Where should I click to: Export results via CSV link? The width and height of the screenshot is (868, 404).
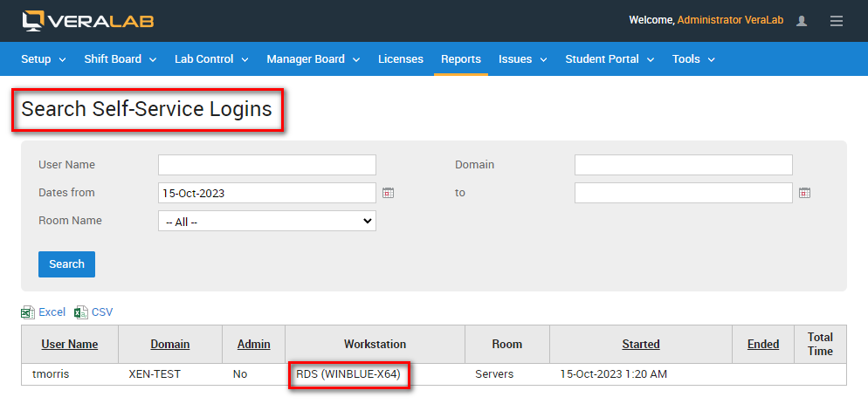tap(102, 312)
